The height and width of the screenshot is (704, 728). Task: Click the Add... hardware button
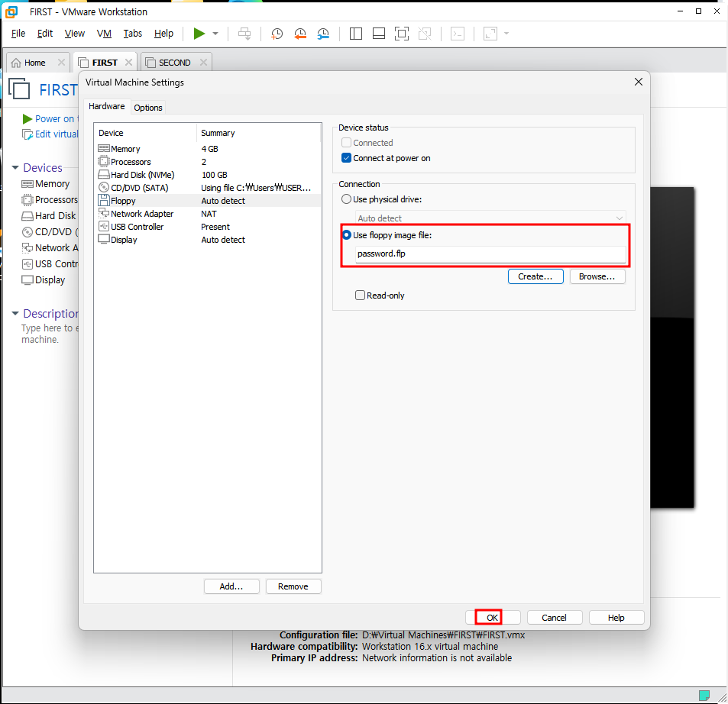click(x=231, y=586)
